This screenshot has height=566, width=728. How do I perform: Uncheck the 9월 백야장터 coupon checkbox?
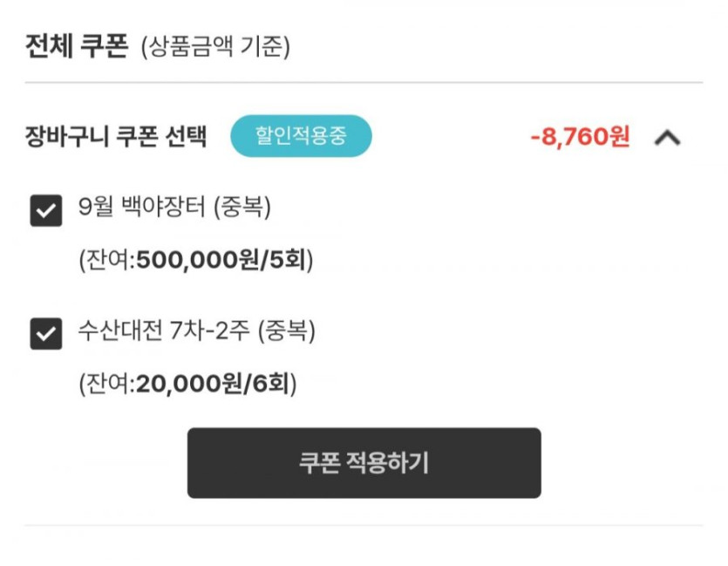click(x=45, y=210)
